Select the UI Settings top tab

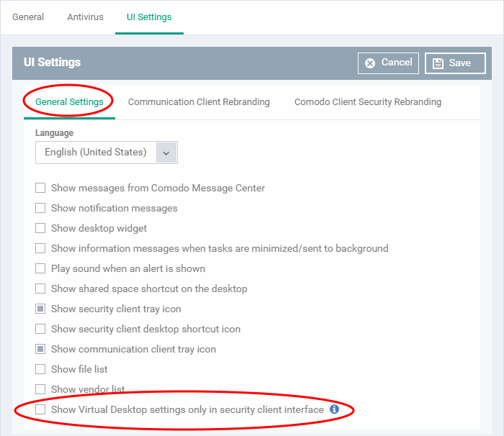point(149,17)
